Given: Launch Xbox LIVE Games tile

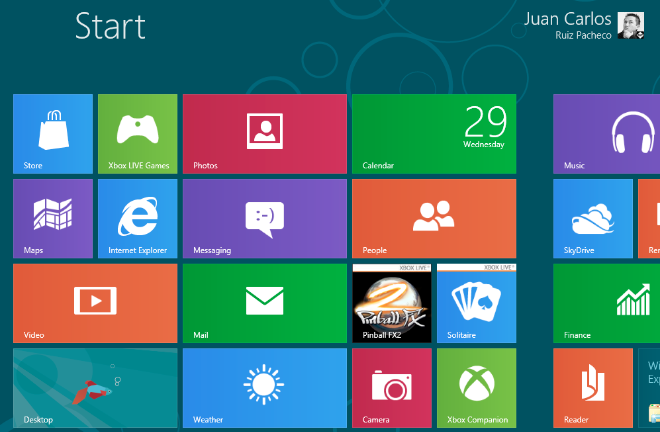Looking at the screenshot, I should (x=138, y=134).
